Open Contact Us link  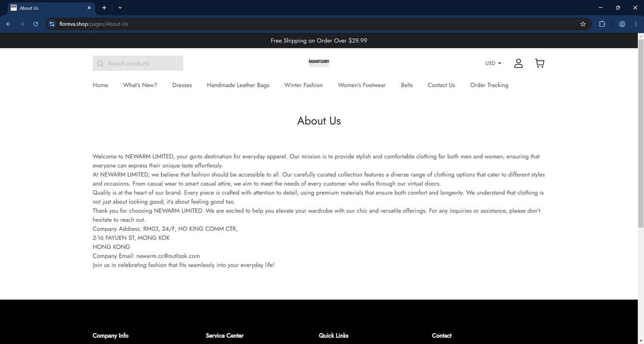point(441,85)
